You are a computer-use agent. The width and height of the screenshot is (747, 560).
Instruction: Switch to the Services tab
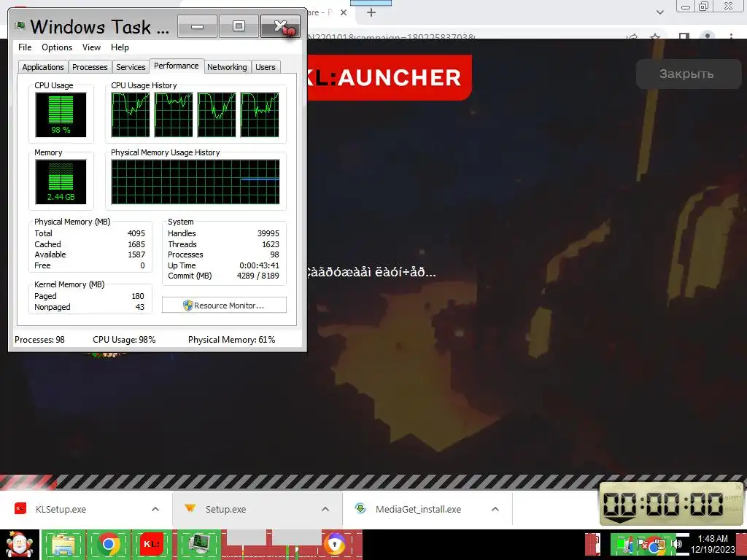[x=131, y=67]
